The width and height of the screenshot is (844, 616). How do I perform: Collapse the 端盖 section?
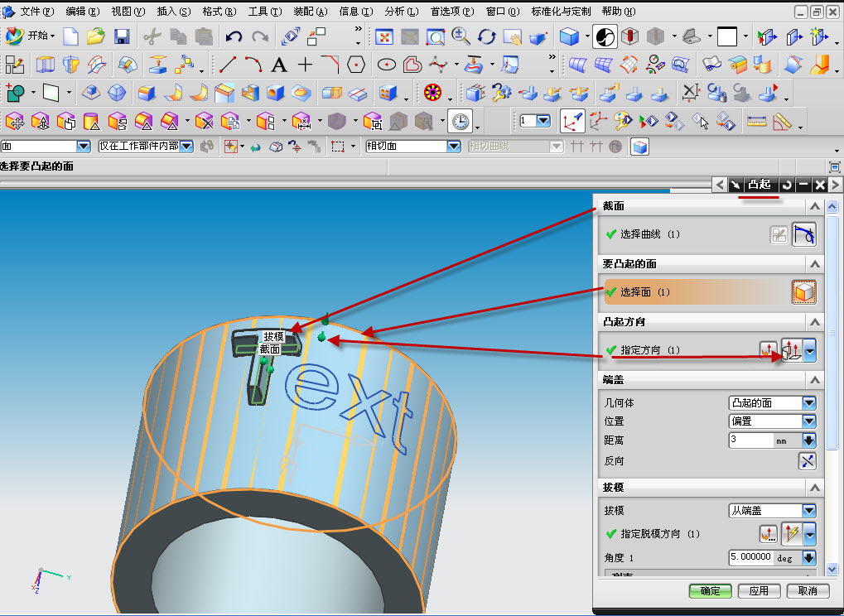(x=814, y=380)
